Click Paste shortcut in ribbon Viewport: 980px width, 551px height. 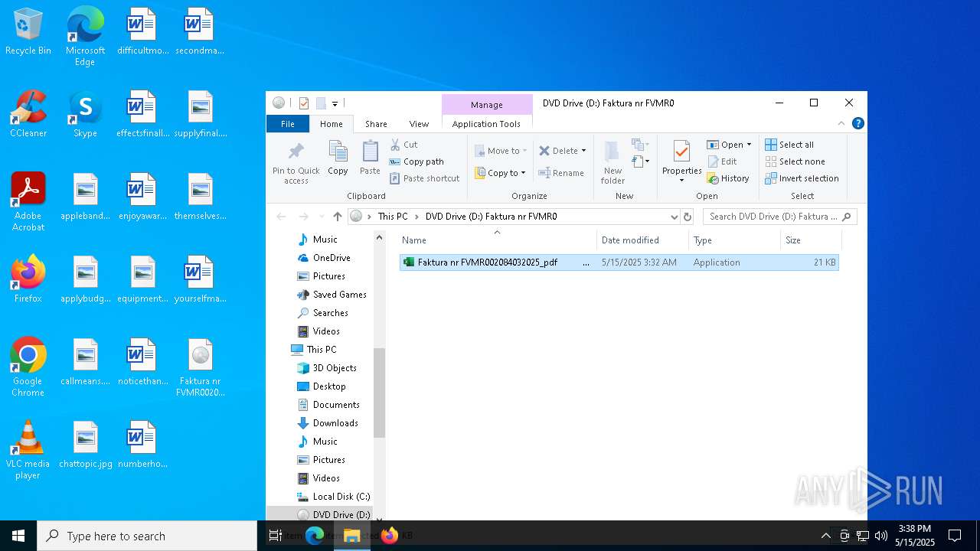(x=424, y=178)
